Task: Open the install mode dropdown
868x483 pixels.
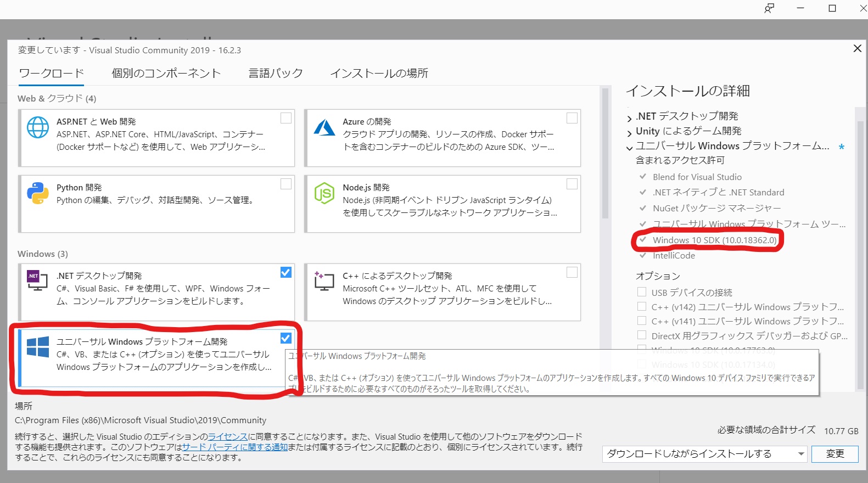Action: [x=705, y=454]
